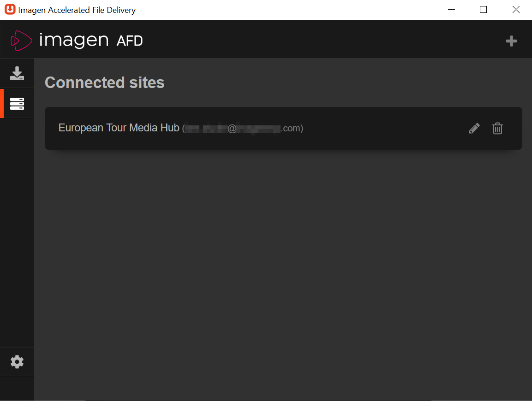Open the downloads tab in sidebar
The image size is (532, 401).
pos(17,73)
